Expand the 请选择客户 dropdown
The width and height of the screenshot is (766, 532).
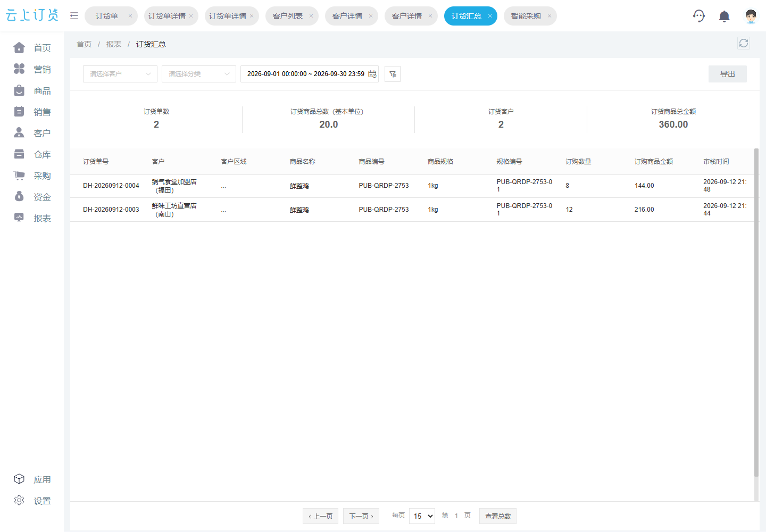coord(120,74)
